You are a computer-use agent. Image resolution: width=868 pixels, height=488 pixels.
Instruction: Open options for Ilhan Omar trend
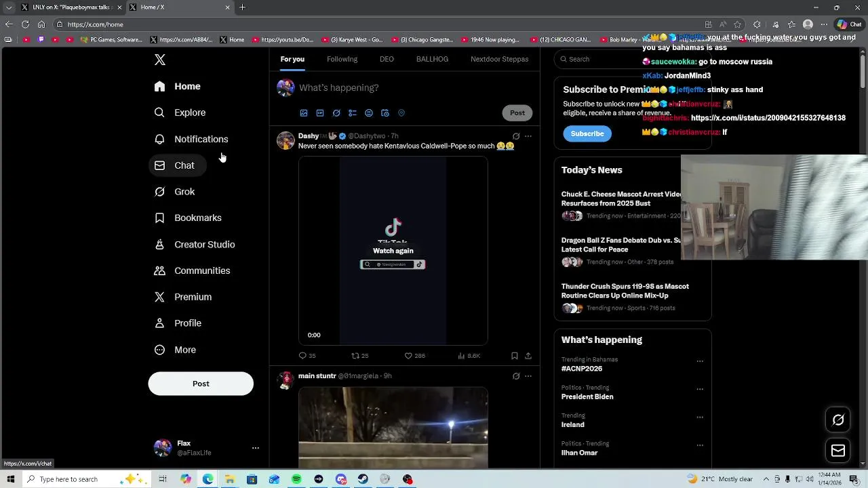(x=700, y=445)
